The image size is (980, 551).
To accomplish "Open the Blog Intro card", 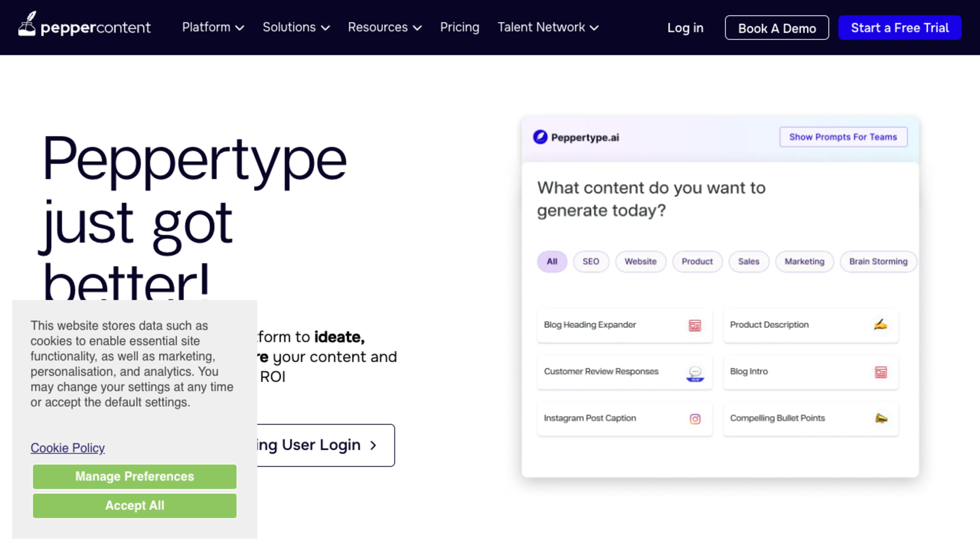I will (811, 372).
